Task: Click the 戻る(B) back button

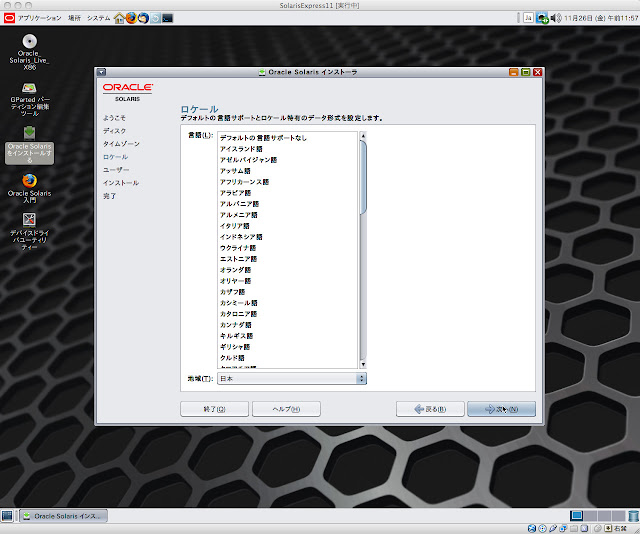Action: (430, 409)
